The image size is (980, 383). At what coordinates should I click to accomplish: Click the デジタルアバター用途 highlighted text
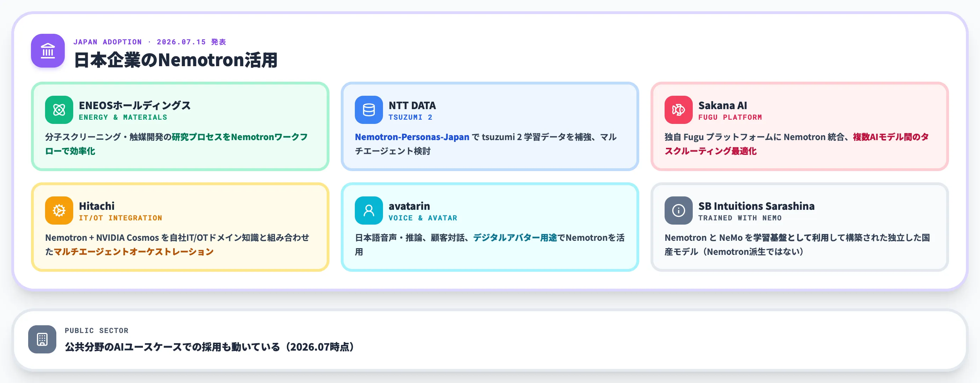(515, 238)
